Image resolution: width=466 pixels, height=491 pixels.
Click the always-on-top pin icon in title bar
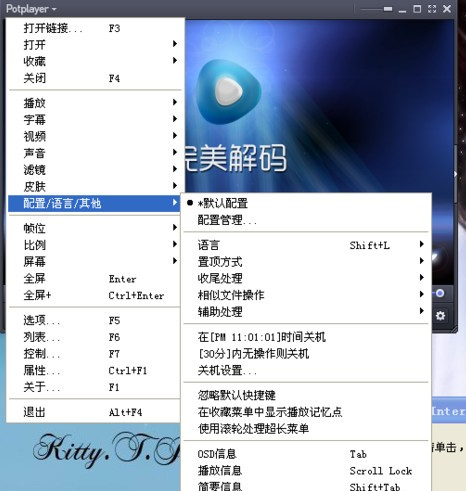tap(388, 9)
